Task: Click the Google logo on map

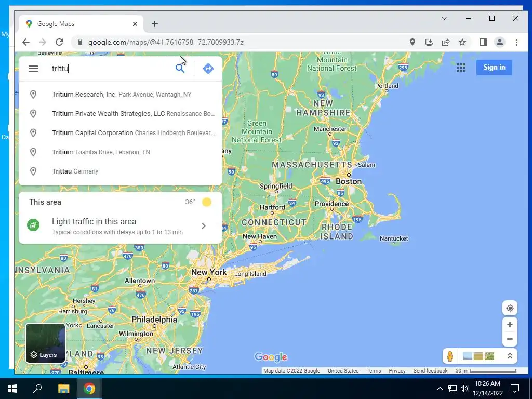Action: click(x=271, y=357)
